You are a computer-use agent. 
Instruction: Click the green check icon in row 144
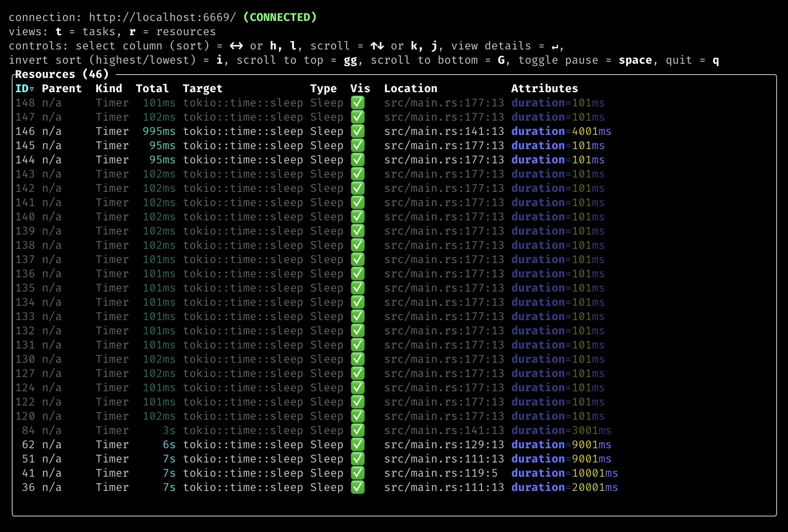(x=358, y=160)
